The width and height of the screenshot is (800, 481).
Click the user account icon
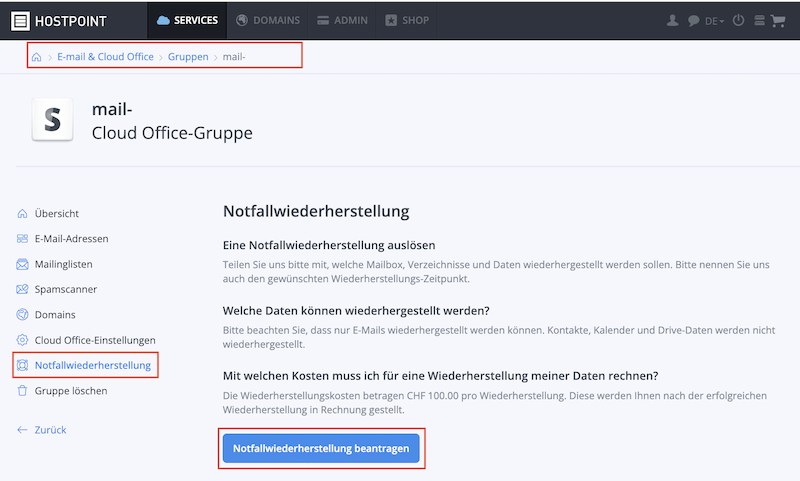(x=672, y=20)
